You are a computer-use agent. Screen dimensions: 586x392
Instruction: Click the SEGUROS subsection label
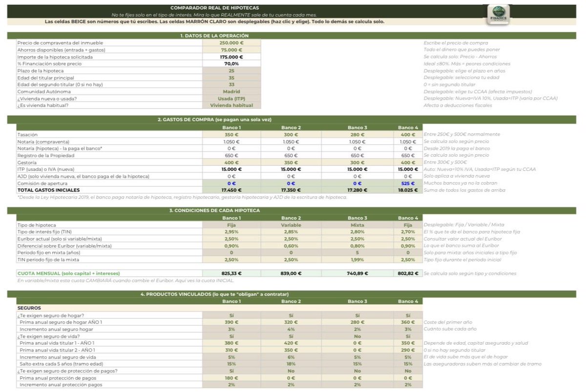(29, 308)
